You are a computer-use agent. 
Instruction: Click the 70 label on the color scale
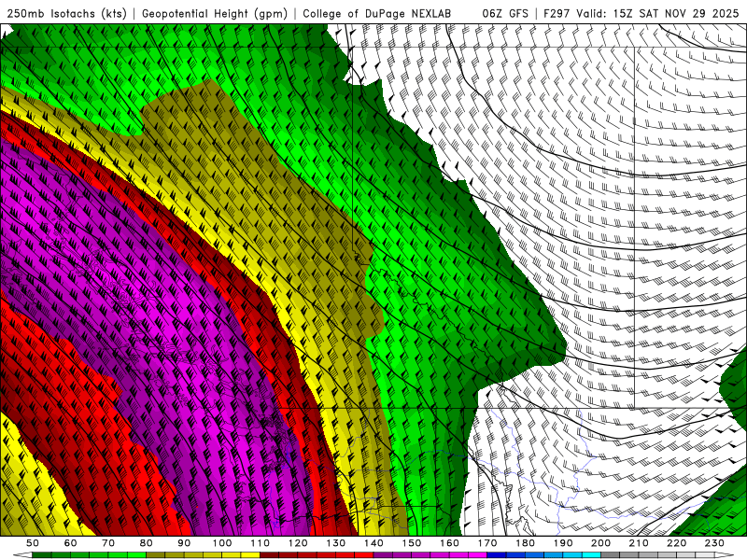[x=108, y=543]
